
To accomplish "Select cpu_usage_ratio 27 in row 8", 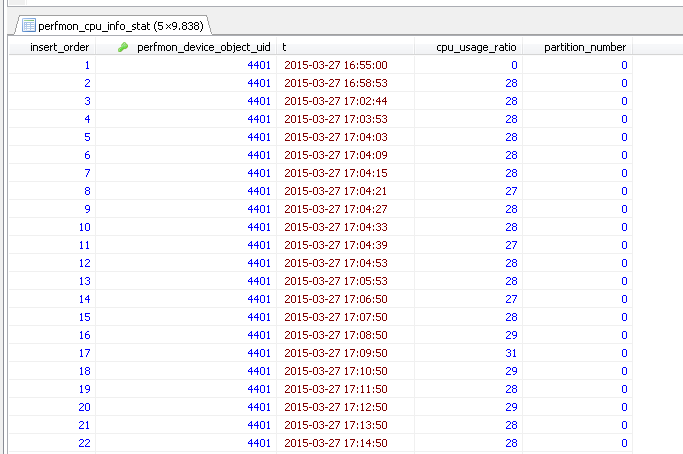I will coord(468,191).
